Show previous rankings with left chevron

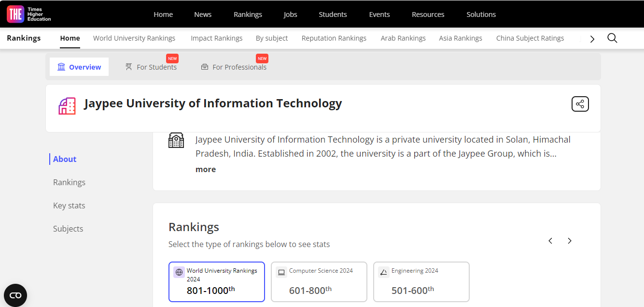(x=550, y=241)
